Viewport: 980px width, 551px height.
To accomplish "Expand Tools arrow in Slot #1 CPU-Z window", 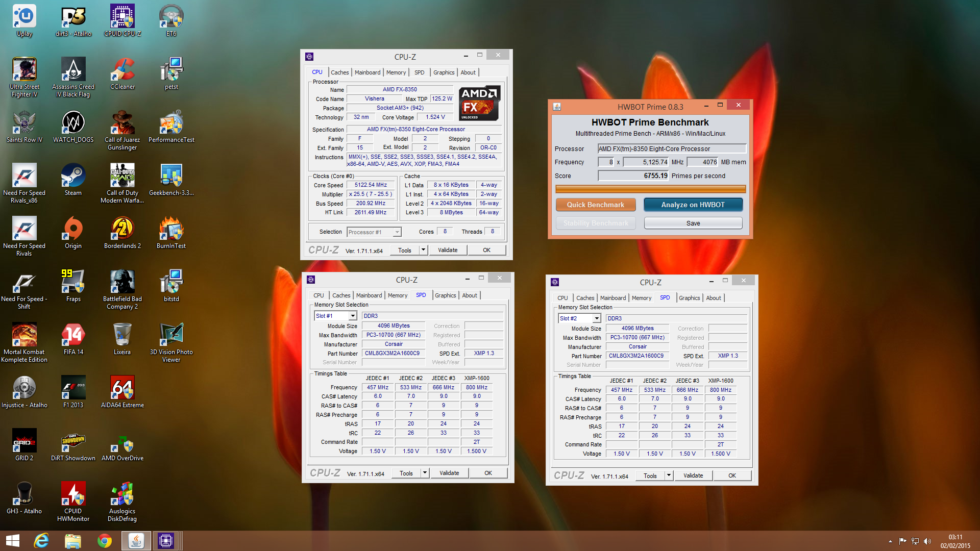I will (425, 473).
